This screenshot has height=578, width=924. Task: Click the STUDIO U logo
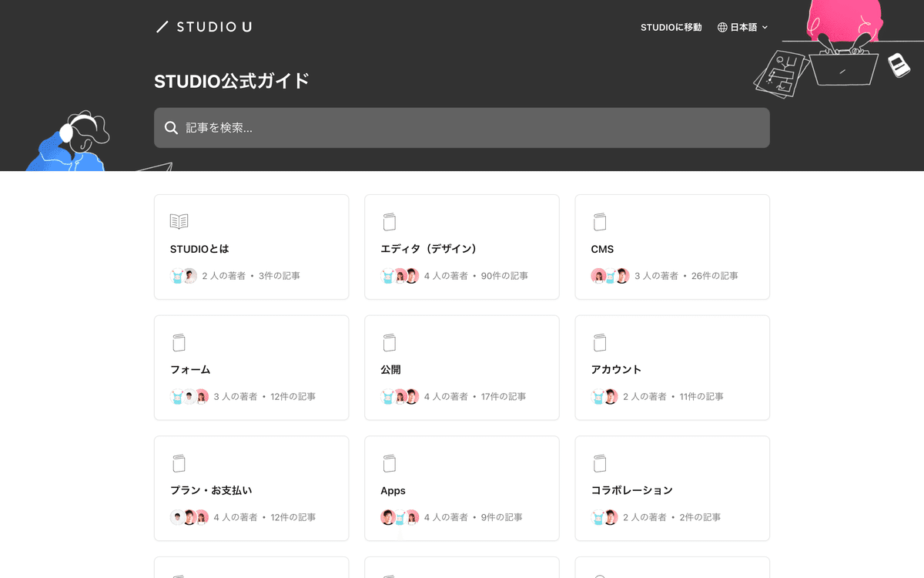203,27
